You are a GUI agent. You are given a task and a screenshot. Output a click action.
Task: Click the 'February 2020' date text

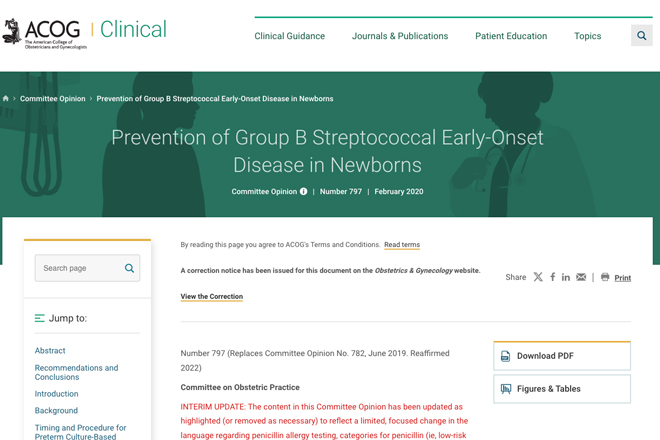pos(399,192)
